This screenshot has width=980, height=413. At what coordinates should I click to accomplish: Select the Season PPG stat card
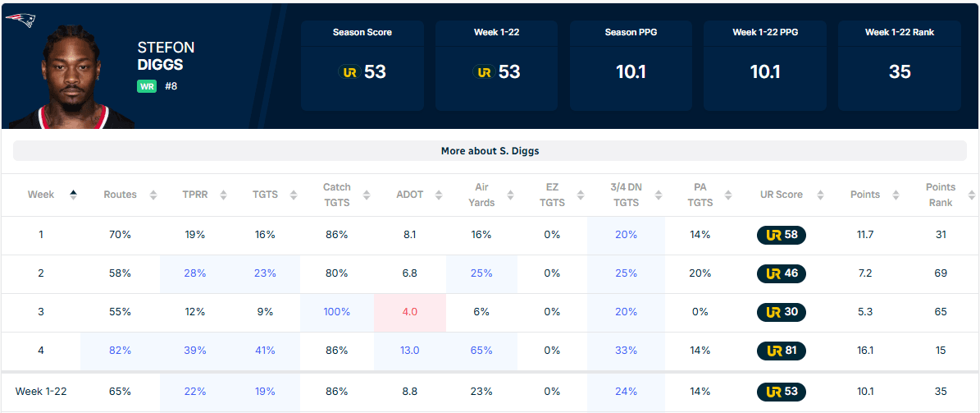[631, 66]
